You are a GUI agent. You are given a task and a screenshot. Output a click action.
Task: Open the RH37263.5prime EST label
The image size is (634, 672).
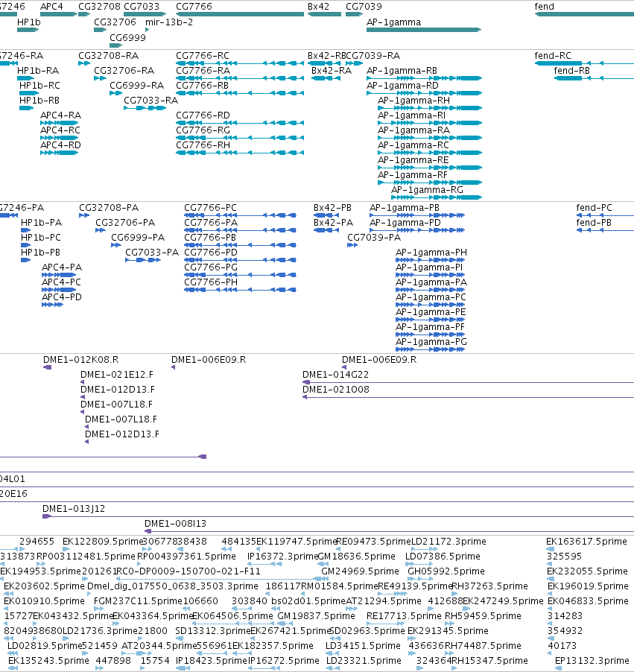489,586
